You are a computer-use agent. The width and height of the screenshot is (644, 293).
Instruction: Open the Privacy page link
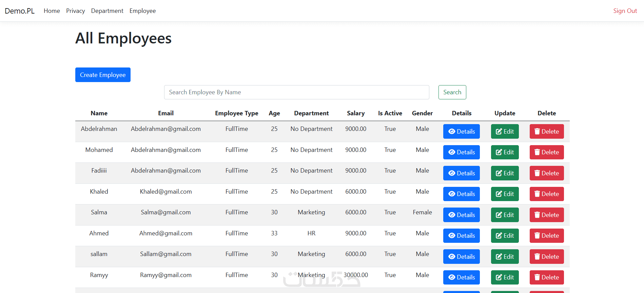(76, 11)
